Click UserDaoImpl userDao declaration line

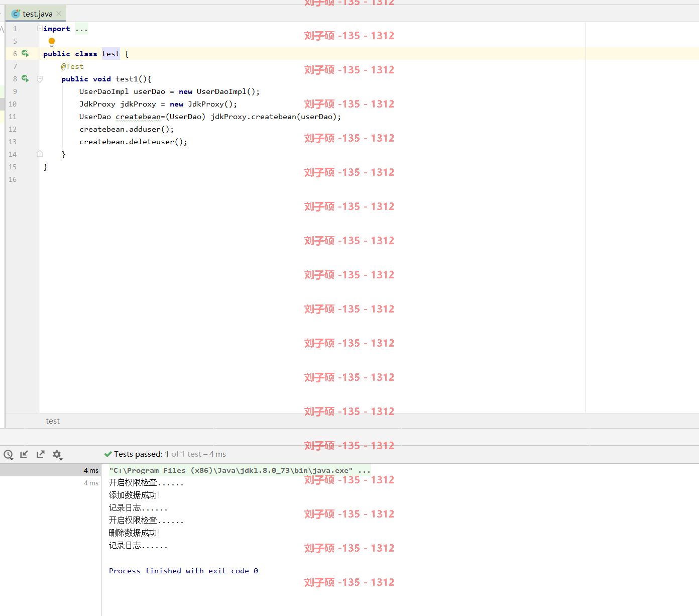[x=169, y=91]
